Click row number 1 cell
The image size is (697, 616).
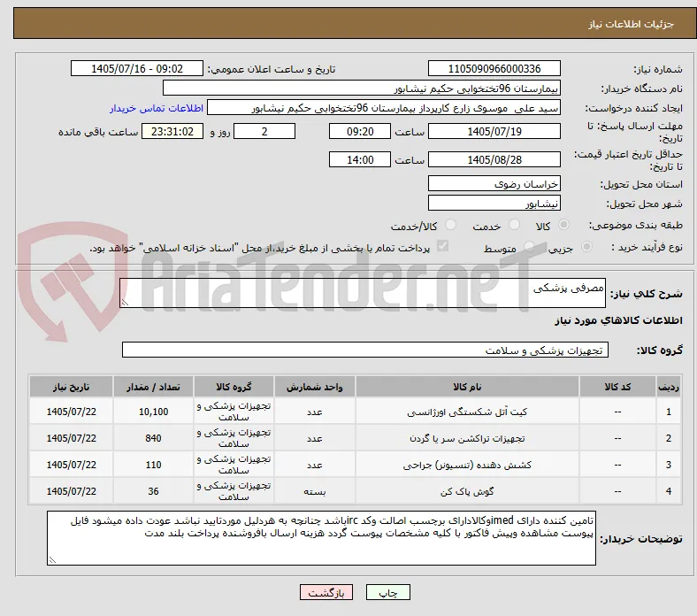(669, 412)
